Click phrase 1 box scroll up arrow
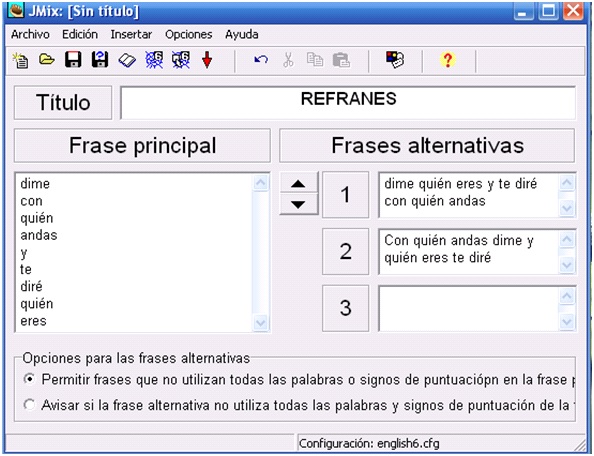594x456 pixels. (567, 183)
